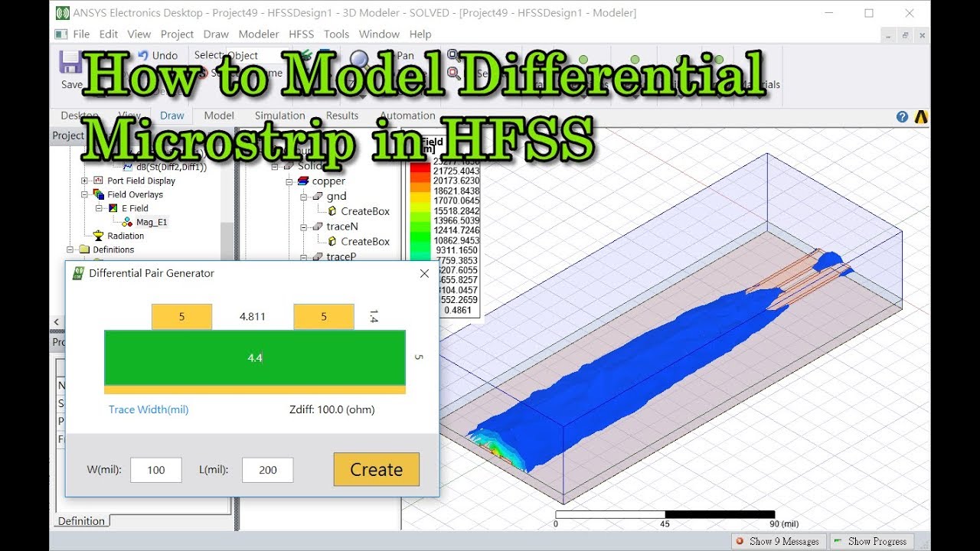Screen dimensions: 980x551
Task: Open the File menu
Action: 81,34
